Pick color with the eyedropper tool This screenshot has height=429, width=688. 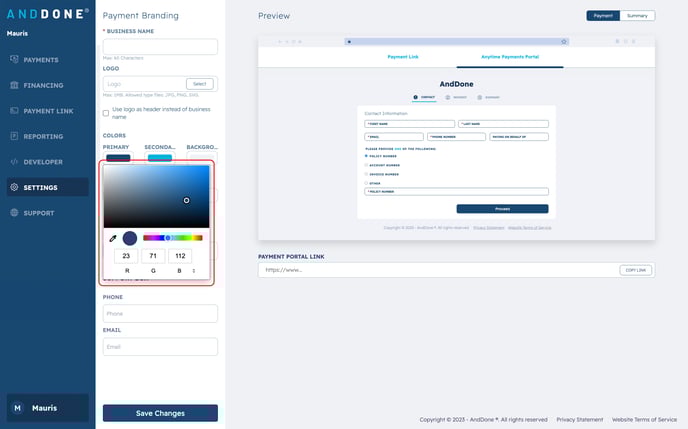[x=113, y=238]
